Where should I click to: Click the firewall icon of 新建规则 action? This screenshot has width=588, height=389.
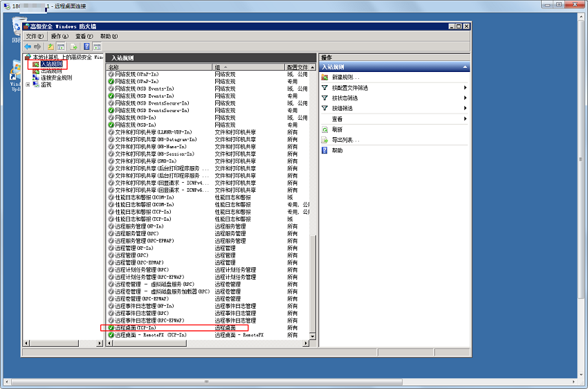point(324,78)
